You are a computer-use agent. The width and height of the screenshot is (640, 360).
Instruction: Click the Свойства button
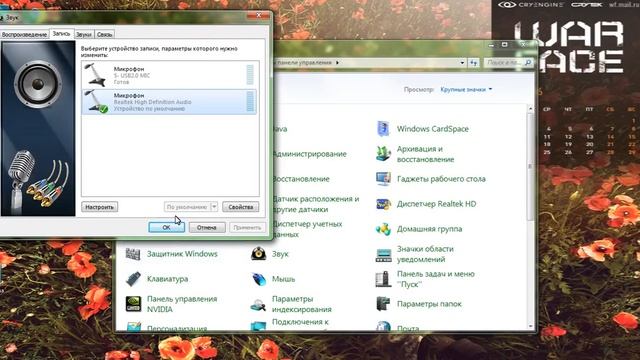pyautogui.click(x=240, y=207)
